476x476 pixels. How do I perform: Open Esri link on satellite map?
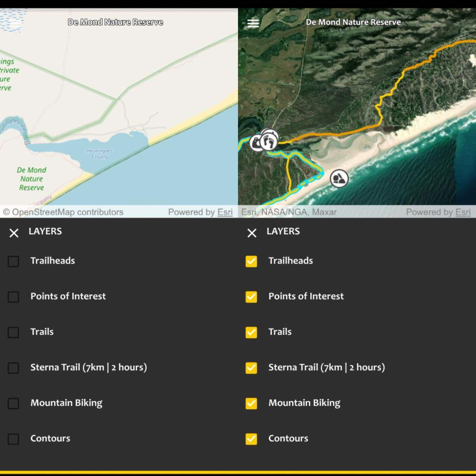463,212
